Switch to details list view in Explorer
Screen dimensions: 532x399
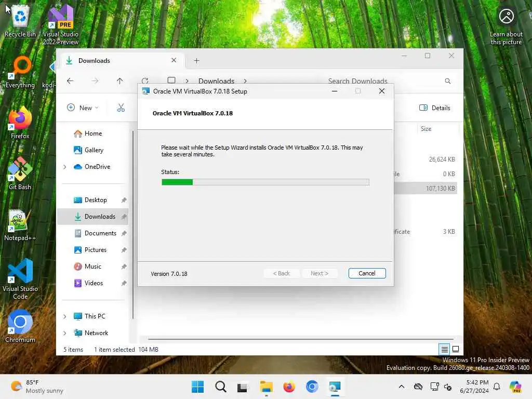pos(444,349)
